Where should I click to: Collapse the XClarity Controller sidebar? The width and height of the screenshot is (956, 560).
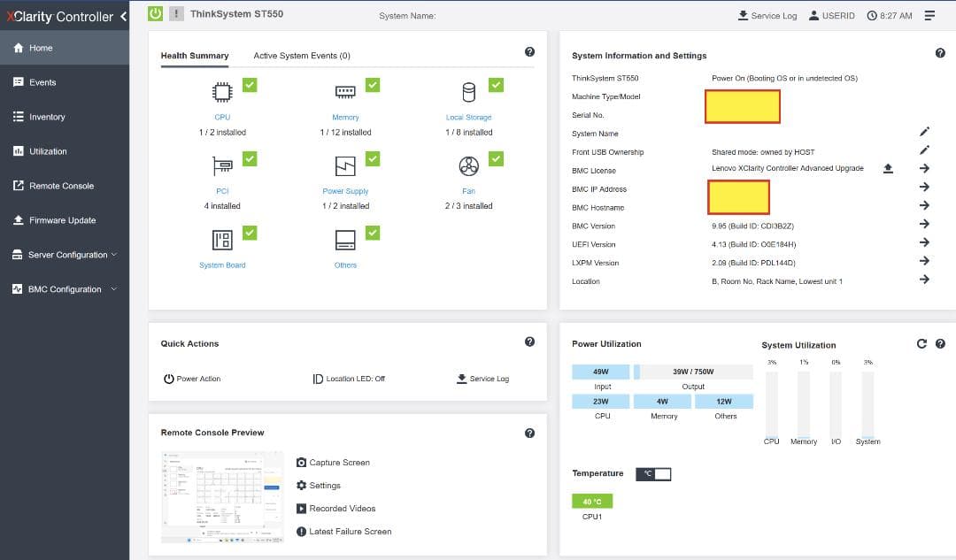tap(123, 16)
